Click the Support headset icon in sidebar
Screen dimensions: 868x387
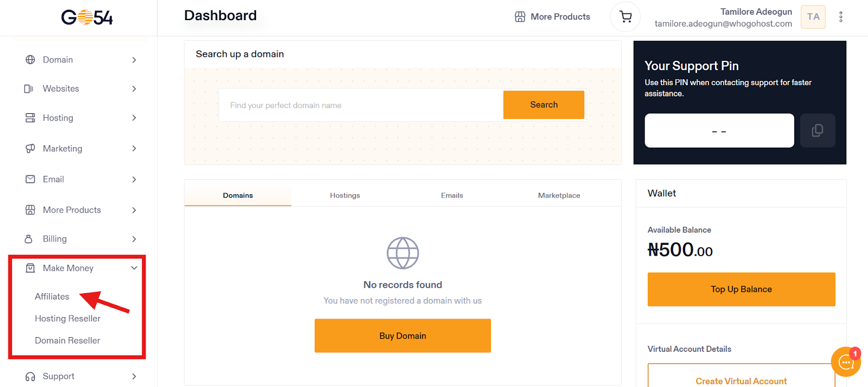[x=30, y=376]
